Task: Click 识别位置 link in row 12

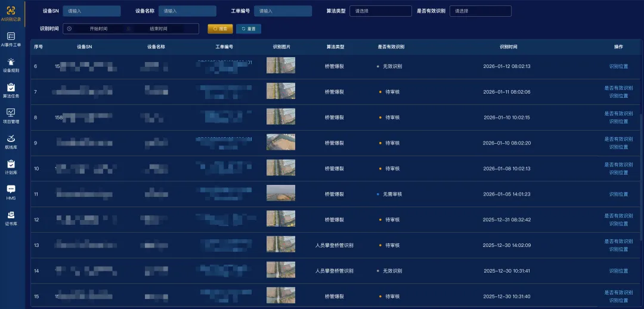Action: tap(618, 224)
